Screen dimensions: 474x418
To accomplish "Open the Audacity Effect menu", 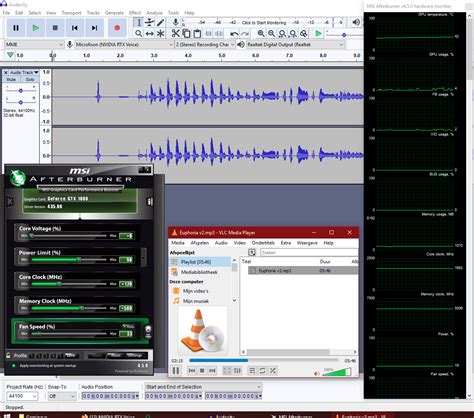I will tap(135, 13).
